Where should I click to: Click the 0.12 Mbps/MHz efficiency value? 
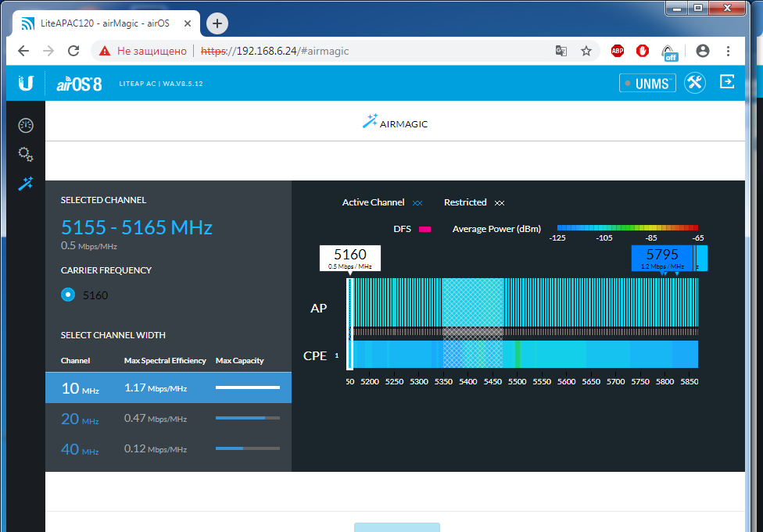156,449
